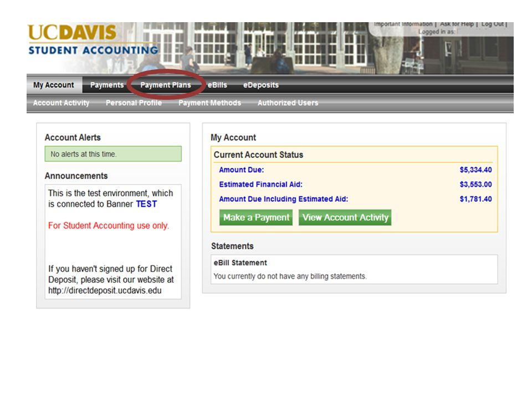Click the blue TEST word in announcements
532x399 pixels.
click(x=146, y=204)
